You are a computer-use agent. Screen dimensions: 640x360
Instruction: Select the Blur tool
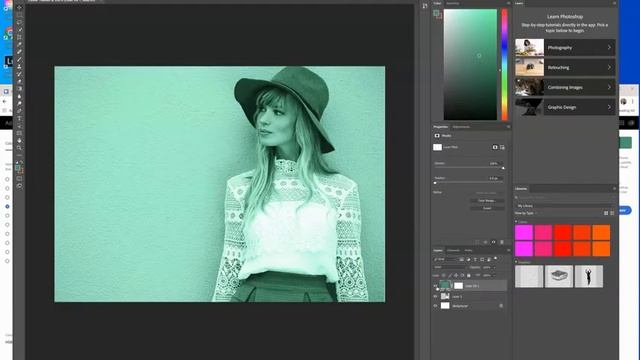click(x=19, y=96)
